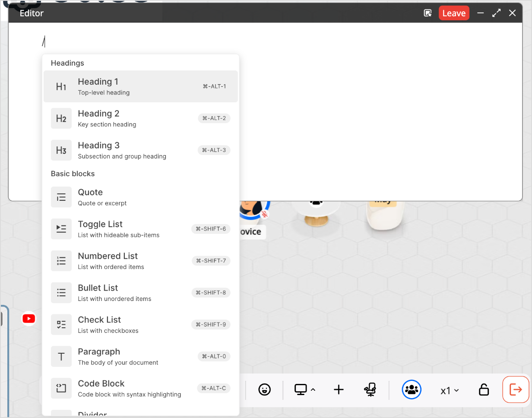Click the Leave button in Editor header
This screenshot has height=418, width=532.
454,13
